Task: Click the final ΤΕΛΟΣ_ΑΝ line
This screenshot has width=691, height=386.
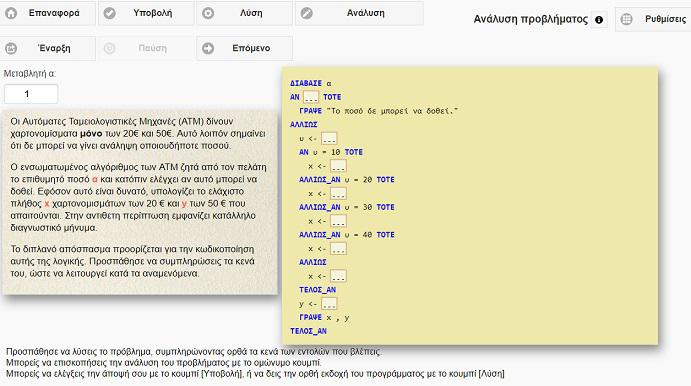Action: click(308, 331)
